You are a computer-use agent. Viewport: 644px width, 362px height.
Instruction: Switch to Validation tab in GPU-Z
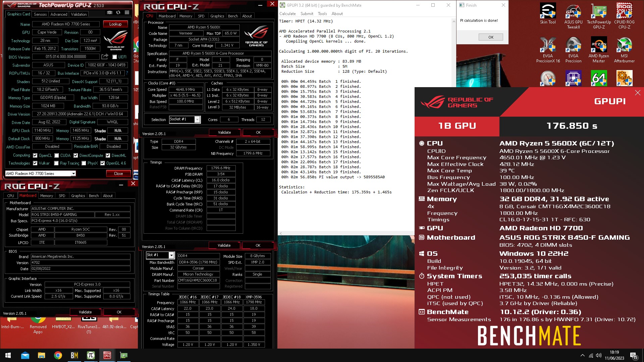click(79, 14)
